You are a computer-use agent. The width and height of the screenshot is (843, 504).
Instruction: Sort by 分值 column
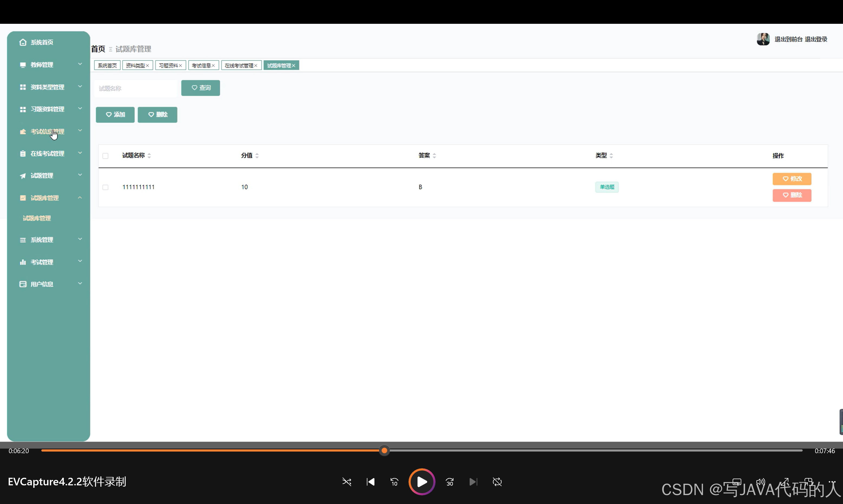[x=257, y=155]
